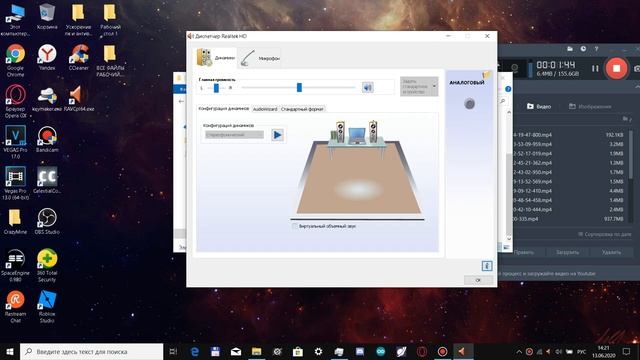Open Roblox Studio desktop shortcut
This screenshot has height=360, width=640.
click(47, 307)
